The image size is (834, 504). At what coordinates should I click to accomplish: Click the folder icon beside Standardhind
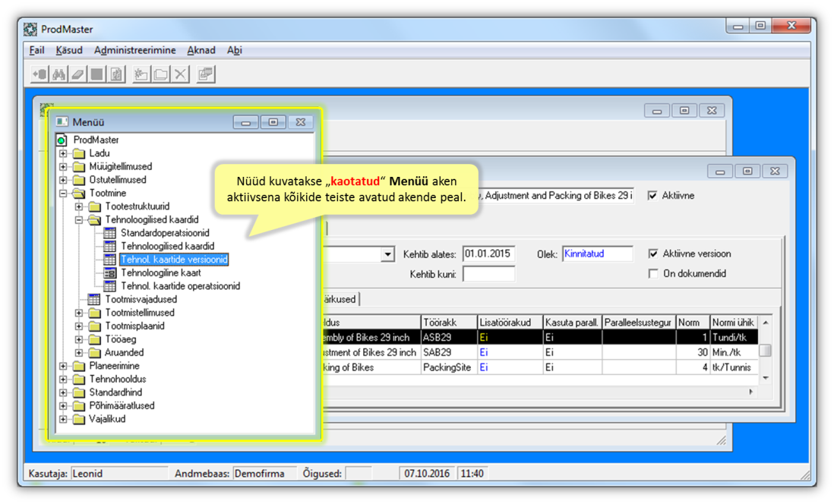pos(79,392)
